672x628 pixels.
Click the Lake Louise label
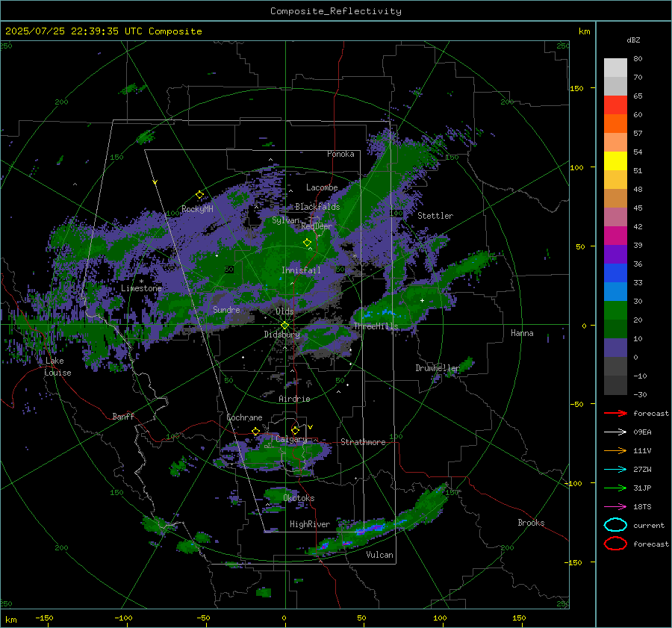57,367
